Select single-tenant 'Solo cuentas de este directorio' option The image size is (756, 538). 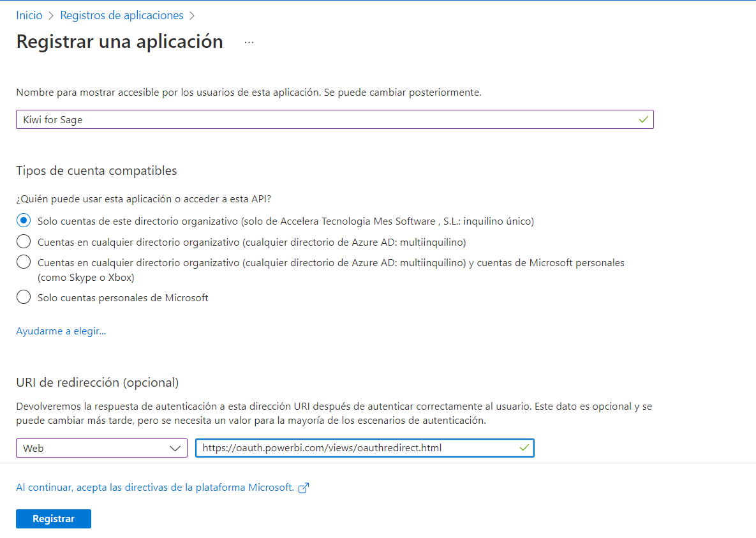point(24,221)
